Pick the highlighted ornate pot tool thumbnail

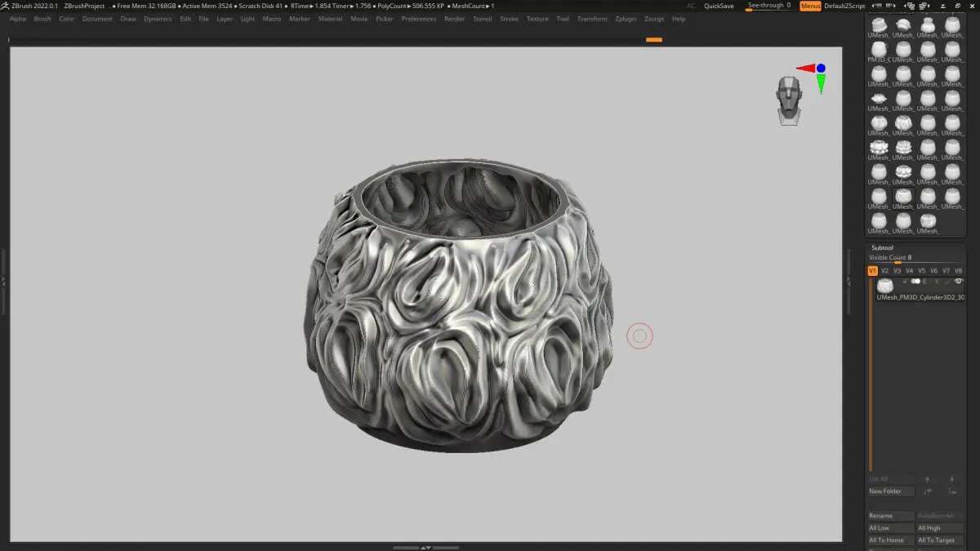(903, 198)
